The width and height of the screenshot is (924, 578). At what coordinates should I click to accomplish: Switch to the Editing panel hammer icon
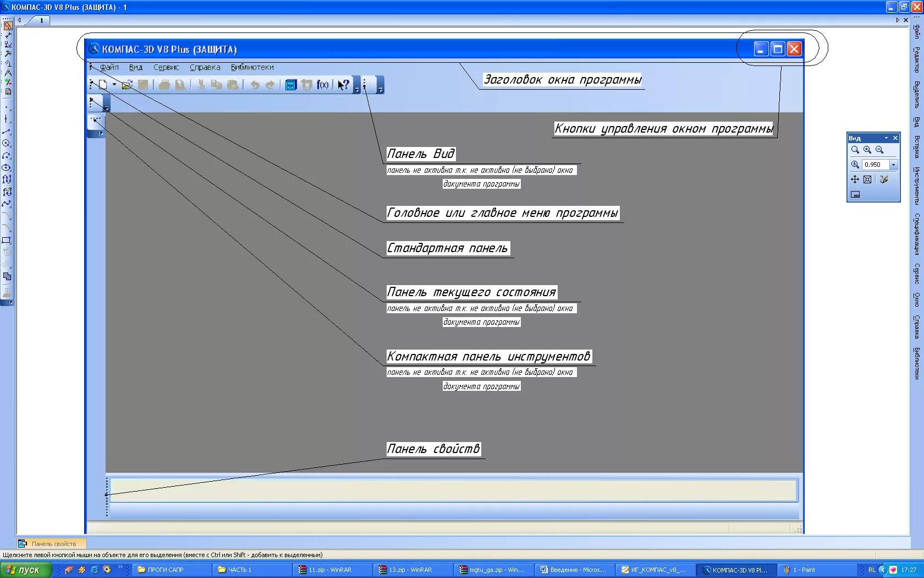pyautogui.click(x=7, y=54)
